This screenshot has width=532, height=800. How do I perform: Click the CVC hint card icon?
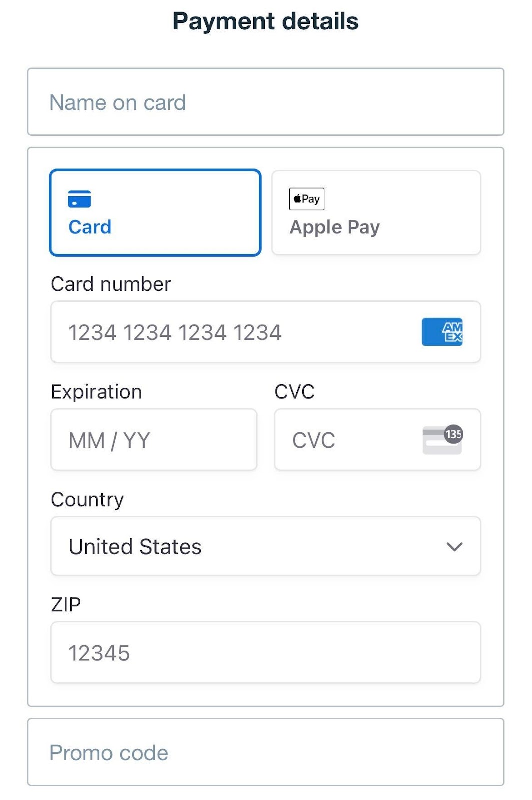(x=442, y=440)
